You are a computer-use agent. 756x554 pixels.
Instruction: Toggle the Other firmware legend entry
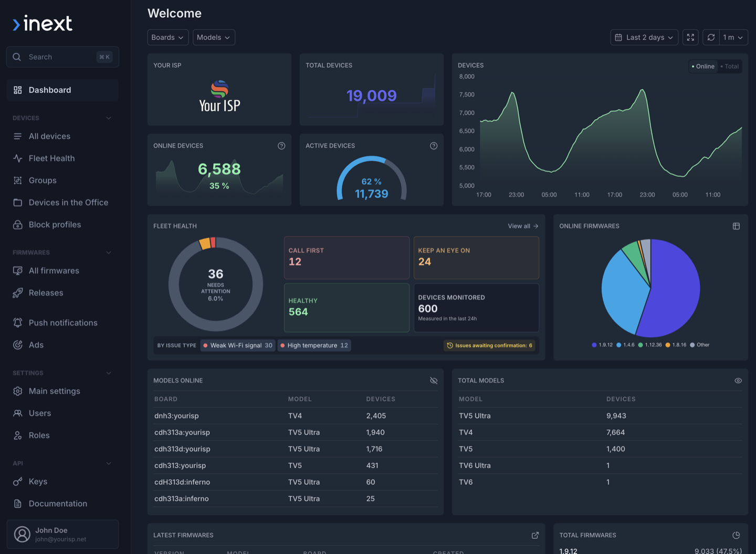[x=700, y=345]
